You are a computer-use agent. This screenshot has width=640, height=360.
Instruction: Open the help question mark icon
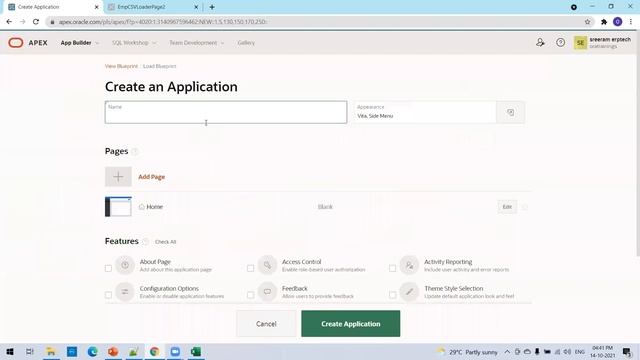560,42
